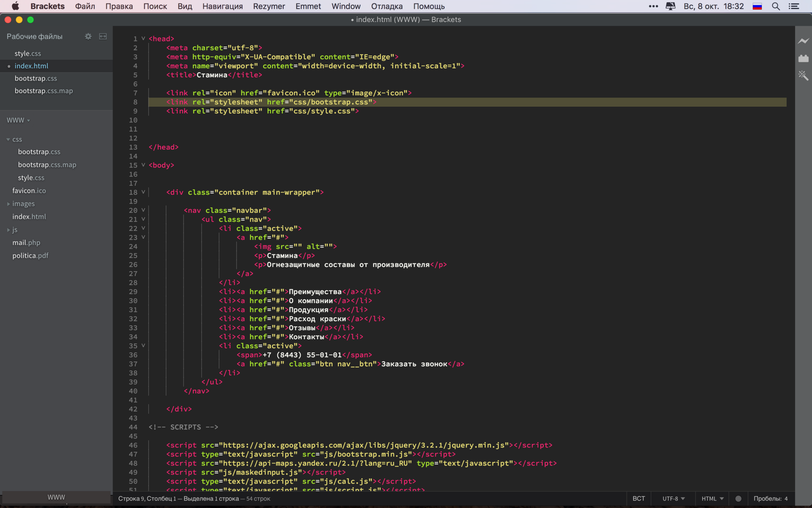
Task: Open Brackets application menu
Action: click(x=47, y=6)
